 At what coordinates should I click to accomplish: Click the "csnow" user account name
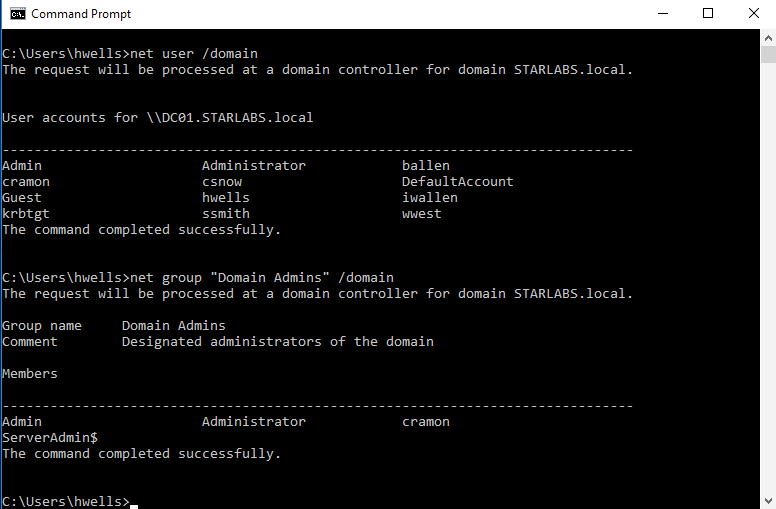tap(222, 181)
